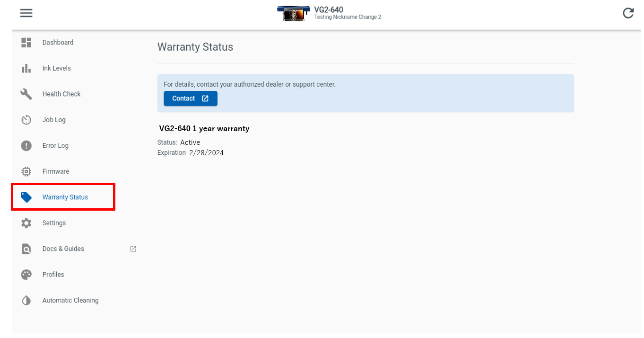Click the VG2-640 printer thumbnail image
Viewport: 644px width, 338px height.
click(x=293, y=13)
